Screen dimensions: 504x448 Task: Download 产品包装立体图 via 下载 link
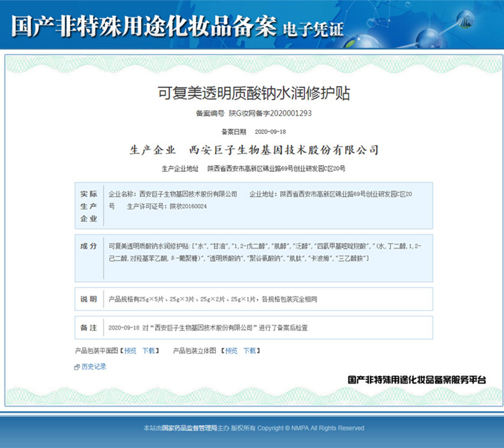point(249,350)
